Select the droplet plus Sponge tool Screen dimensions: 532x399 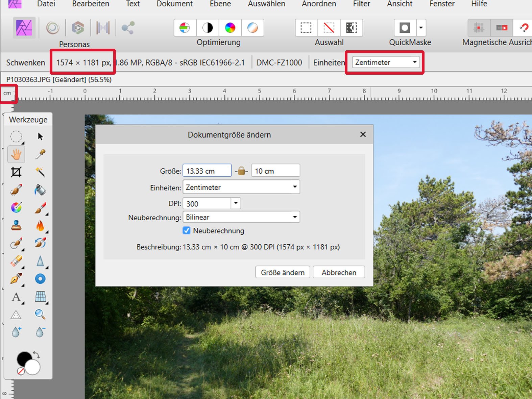click(16, 332)
